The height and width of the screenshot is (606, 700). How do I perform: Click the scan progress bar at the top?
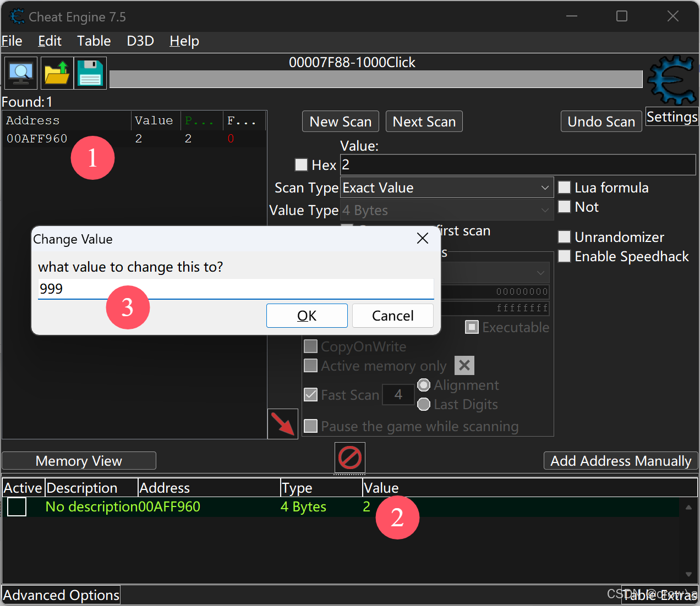click(376, 79)
